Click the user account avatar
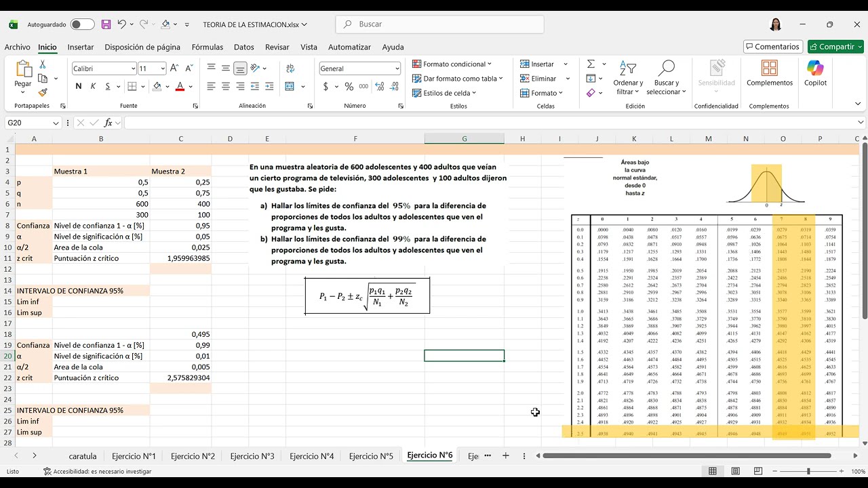 [776, 24]
